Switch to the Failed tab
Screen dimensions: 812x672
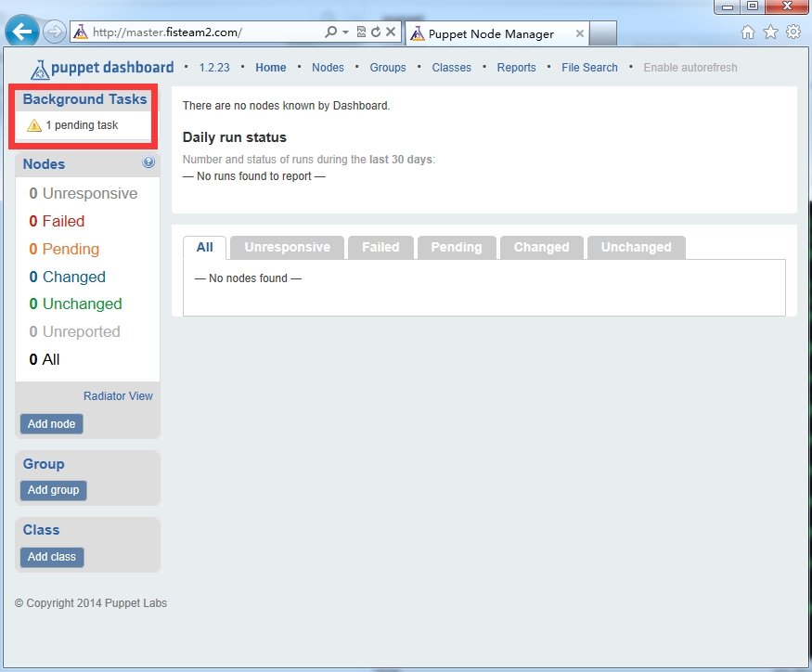click(380, 247)
